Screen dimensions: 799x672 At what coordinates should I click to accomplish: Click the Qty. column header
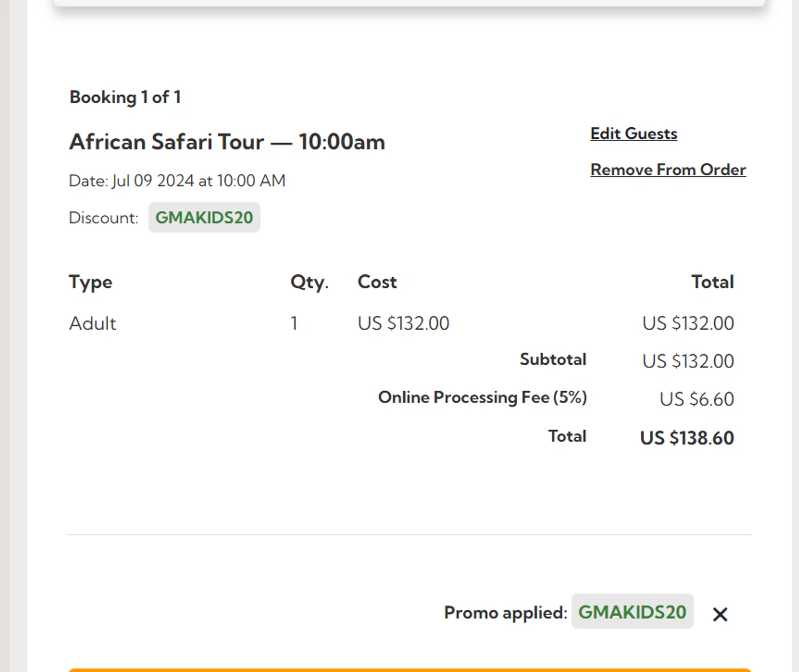(309, 282)
